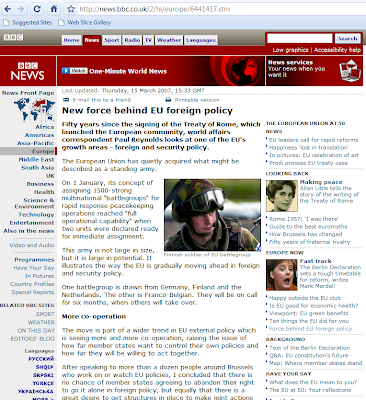
Task: Click the Search button
Action: tap(348, 39)
